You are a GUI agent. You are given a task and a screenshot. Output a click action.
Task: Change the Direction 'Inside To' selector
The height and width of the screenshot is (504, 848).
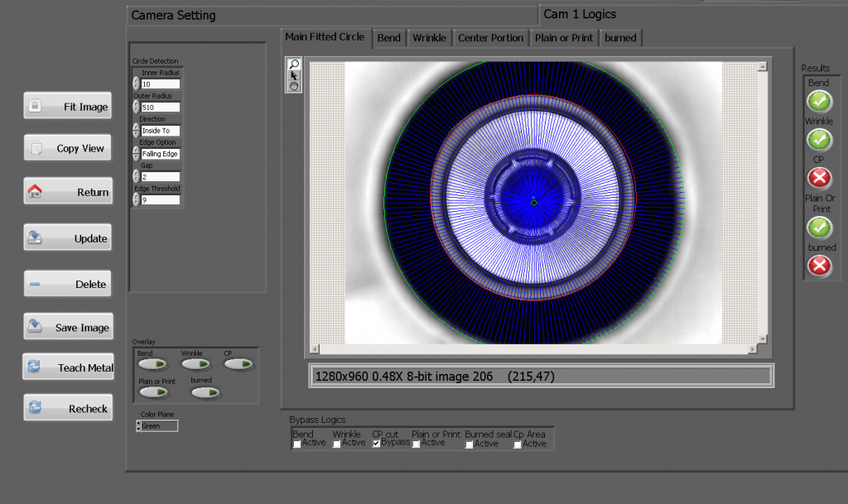point(160,131)
